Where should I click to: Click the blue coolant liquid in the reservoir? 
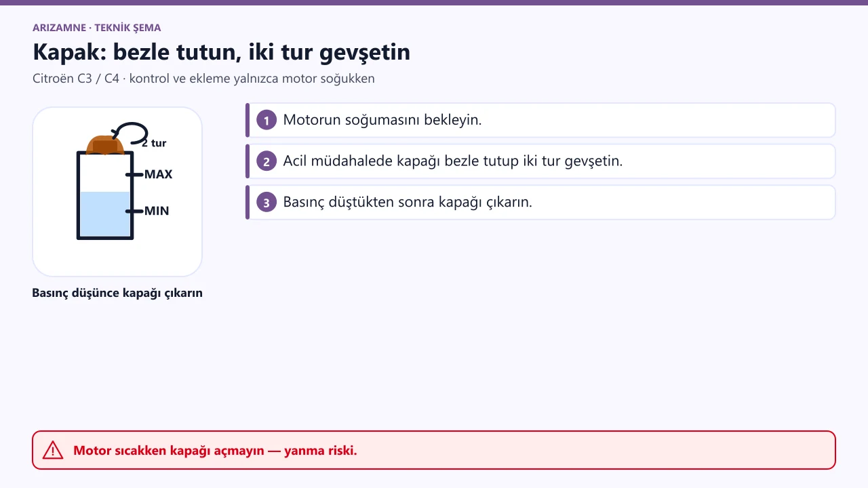(x=105, y=214)
